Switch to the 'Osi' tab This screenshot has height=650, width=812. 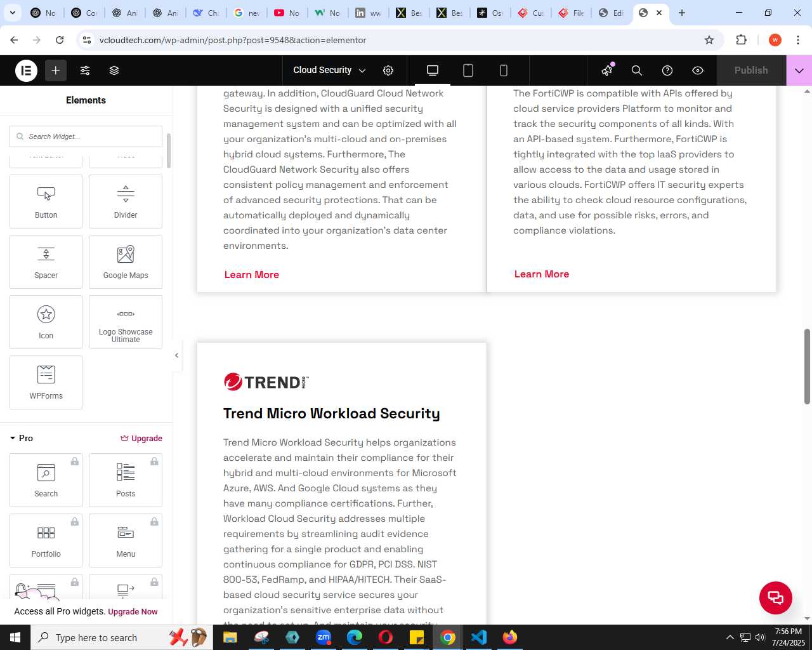pos(490,13)
